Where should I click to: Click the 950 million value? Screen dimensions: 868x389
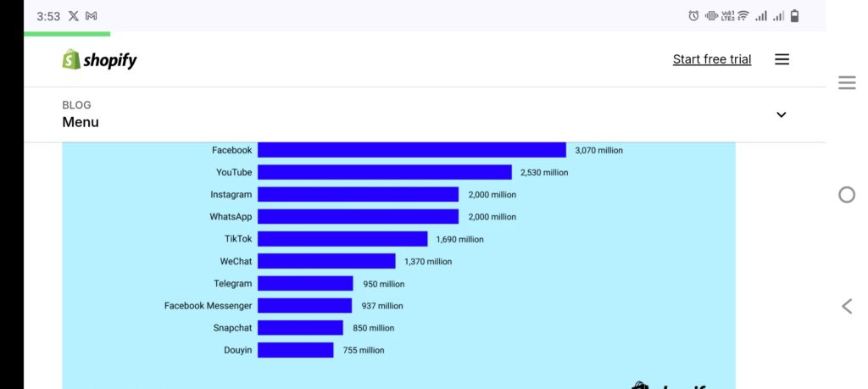[384, 284]
